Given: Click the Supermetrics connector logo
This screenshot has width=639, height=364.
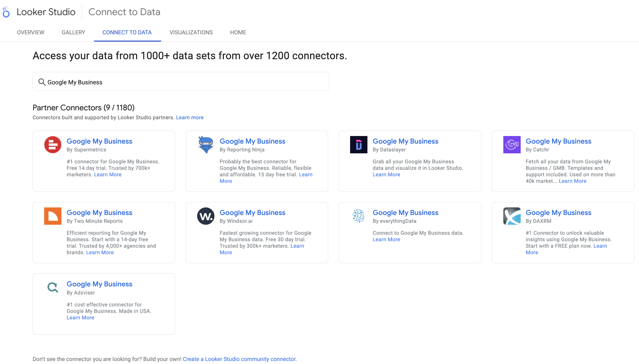Looking at the screenshot, I should click(53, 145).
